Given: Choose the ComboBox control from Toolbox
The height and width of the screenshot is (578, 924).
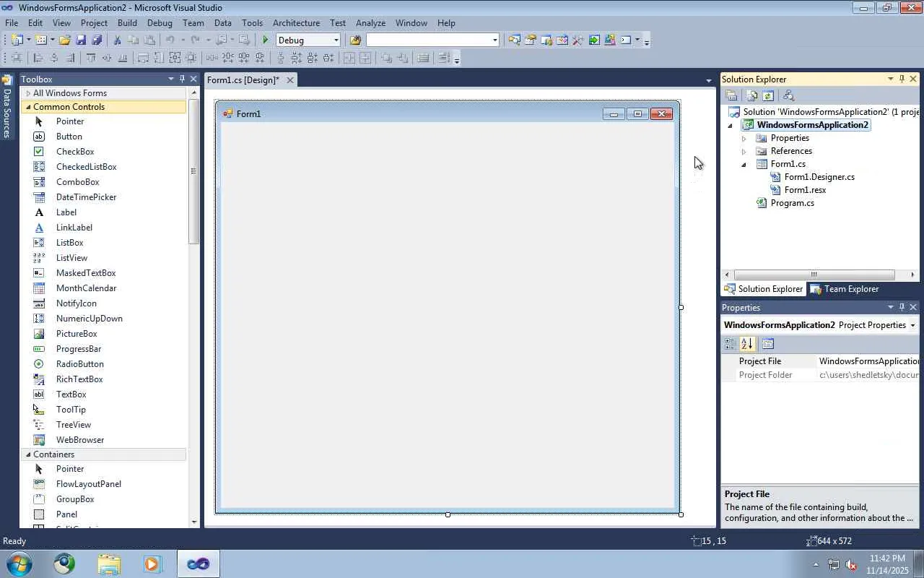Looking at the screenshot, I should click(x=105, y=182).
